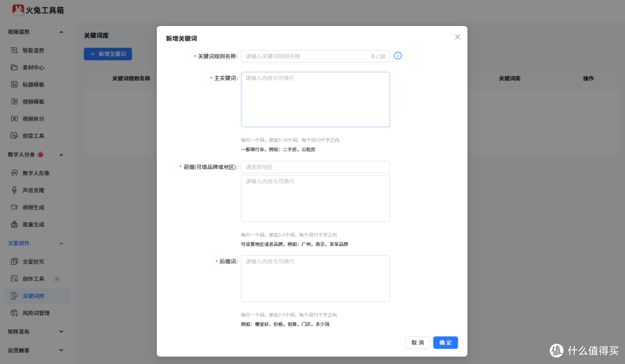Close the 新增关键词 dialog
This screenshot has width=625, height=364.
coord(458,37)
